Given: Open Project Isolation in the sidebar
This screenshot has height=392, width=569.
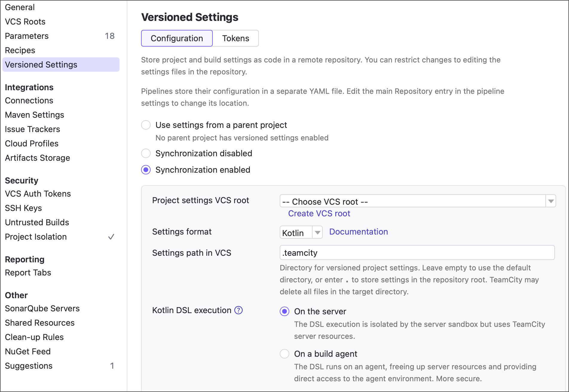Looking at the screenshot, I should tap(36, 237).
